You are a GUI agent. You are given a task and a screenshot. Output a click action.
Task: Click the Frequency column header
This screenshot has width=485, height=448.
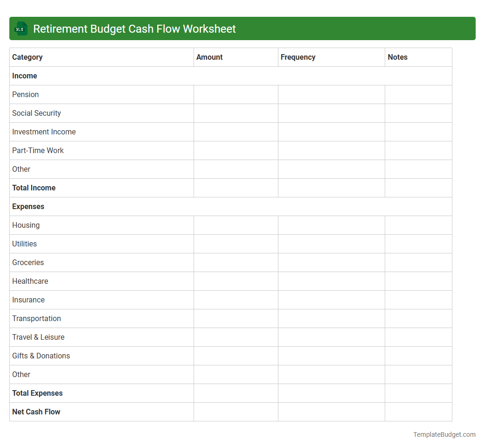[x=298, y=57]
